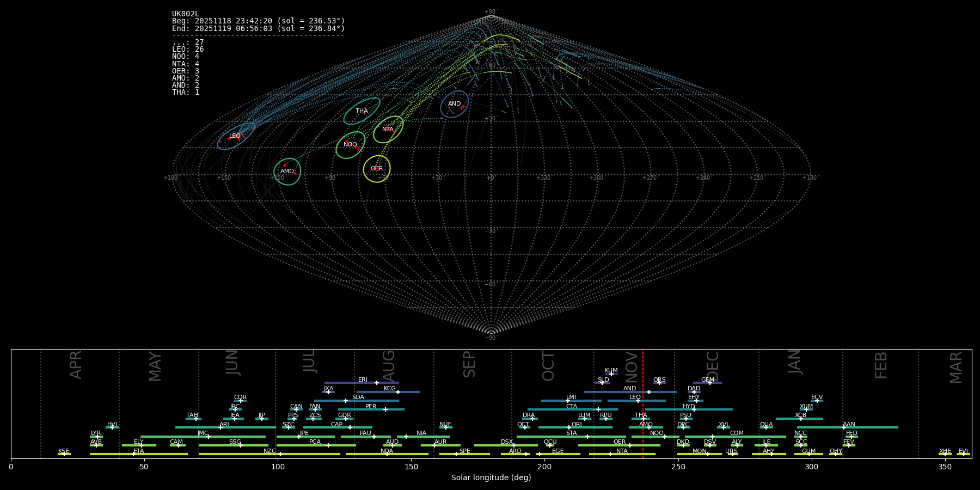The height and width of the screenshot is (490, 980).
Task: Click the NOO radiant label on the sky map
Action: [350, 145]
